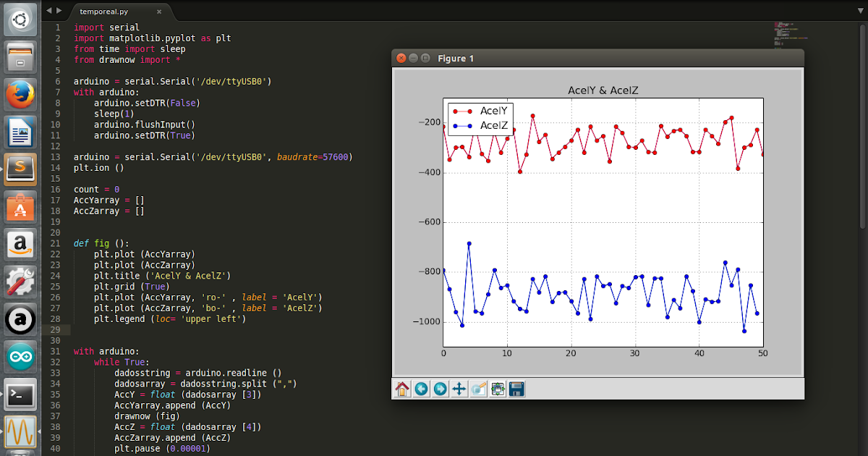Open Firefox from the launcher
This screenshot has width=868, height=456.
pyautogui.click(x=20, y=94)
